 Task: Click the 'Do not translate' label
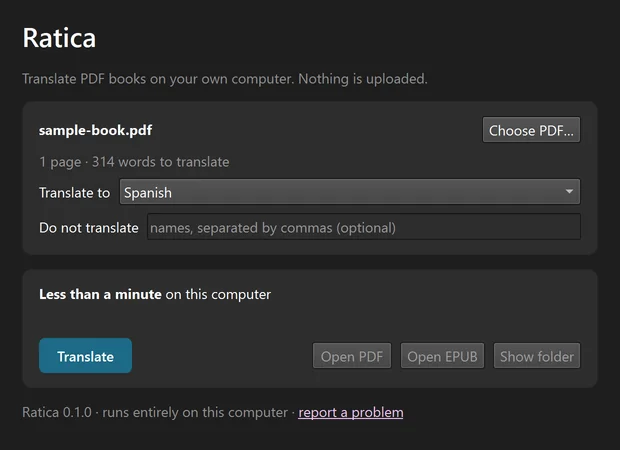[x=89, y=228]
